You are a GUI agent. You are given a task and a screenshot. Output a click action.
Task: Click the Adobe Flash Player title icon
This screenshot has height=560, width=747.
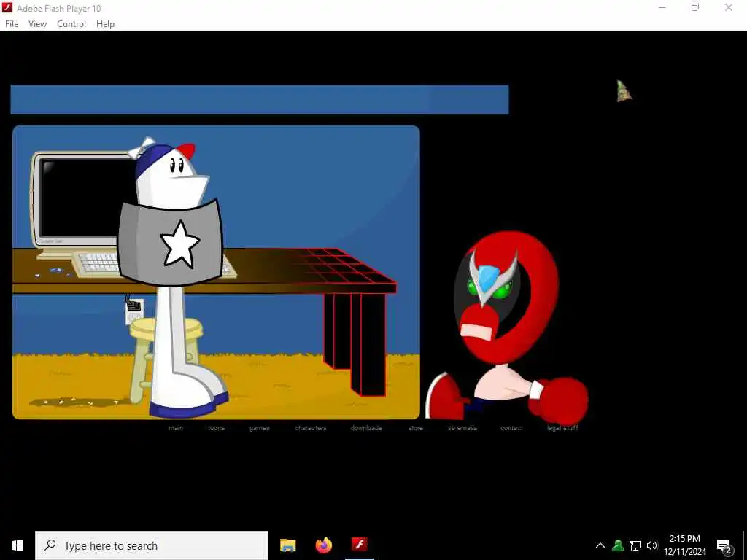click(x=7, y=7)
